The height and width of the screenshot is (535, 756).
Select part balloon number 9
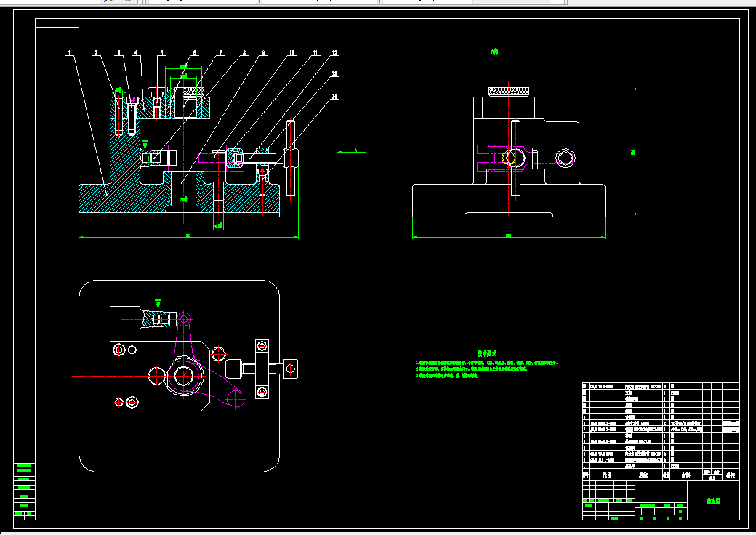tap(263, 53)
